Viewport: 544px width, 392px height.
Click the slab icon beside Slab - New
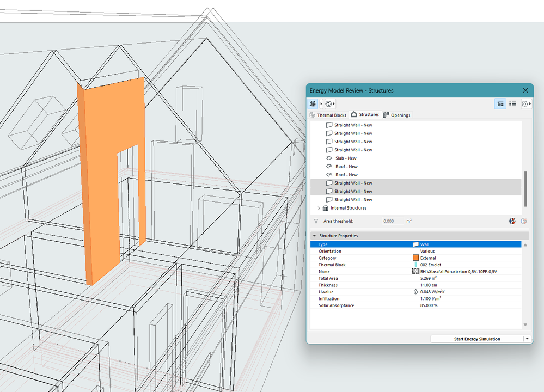pyautogui.click(x=329, y=158)
